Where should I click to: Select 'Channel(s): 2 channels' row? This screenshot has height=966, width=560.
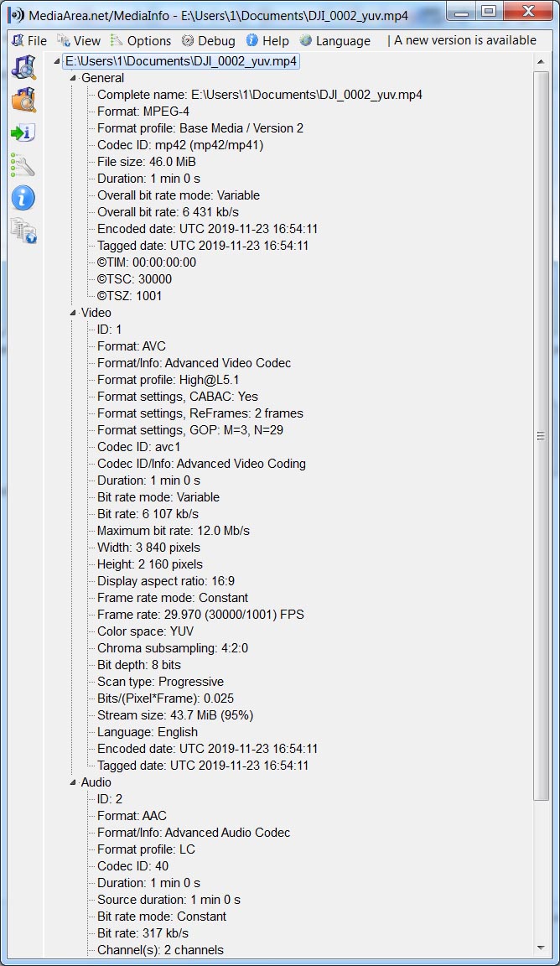tap(160, 950)
